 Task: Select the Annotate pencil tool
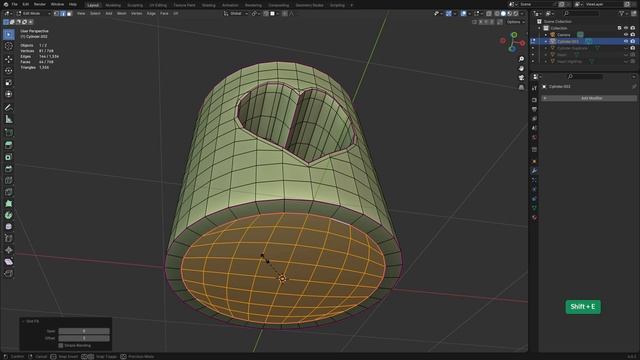tap(9, 108)
